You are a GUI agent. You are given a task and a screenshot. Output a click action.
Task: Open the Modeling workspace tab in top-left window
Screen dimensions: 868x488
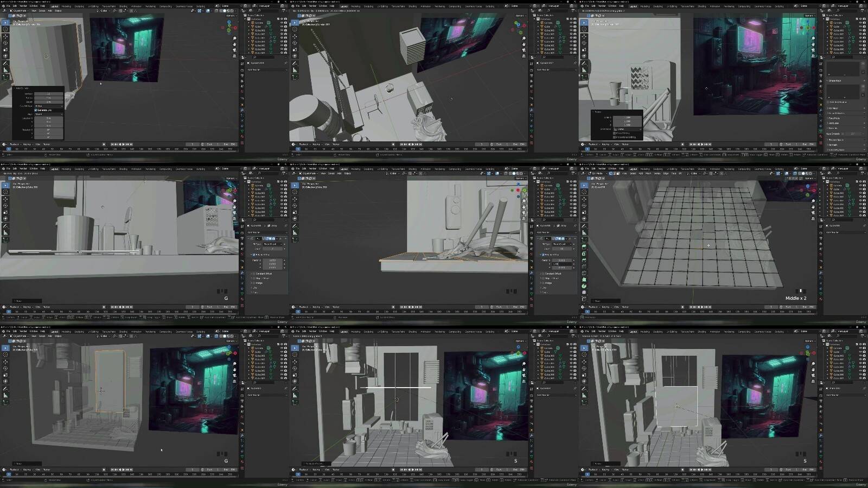pyautogui.click(x=66, y=6)
